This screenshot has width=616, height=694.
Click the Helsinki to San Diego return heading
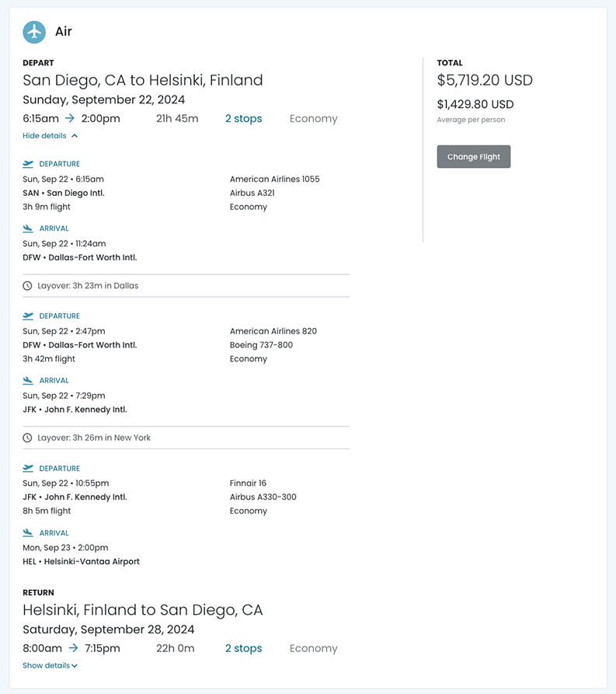tap(142, 610)
